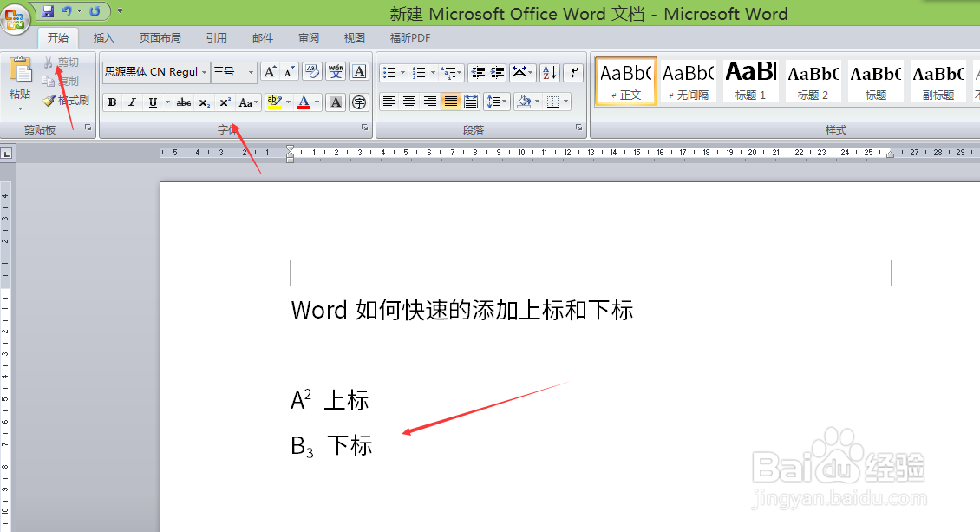The width and height of the screenshot is (980, 532).
Task: Open the font name dropdown
Action: click(x=204, y=73)
